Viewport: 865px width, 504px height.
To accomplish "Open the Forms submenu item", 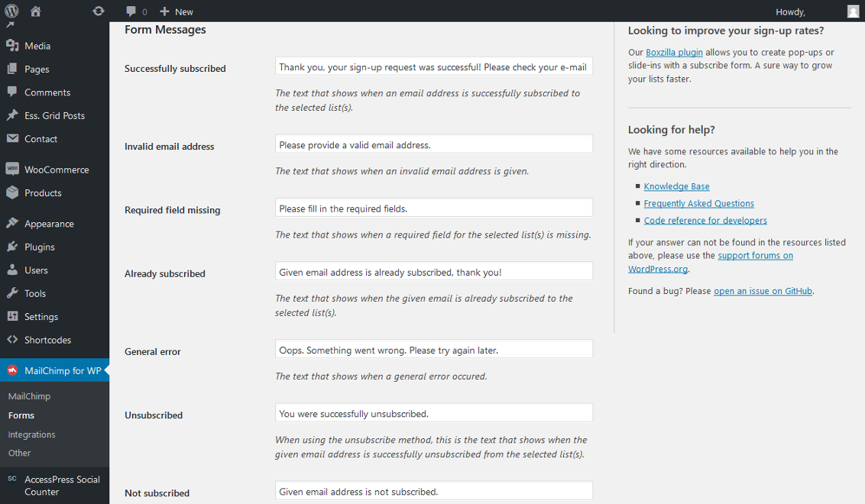I will pyautogui.click(x=21, y=415).
